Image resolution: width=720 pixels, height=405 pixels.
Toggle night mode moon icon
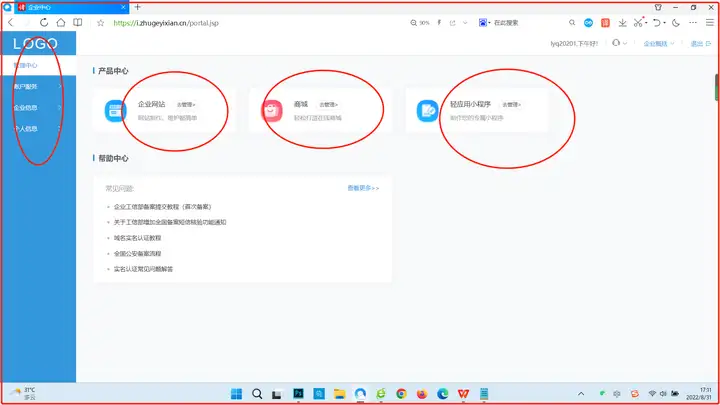pos(676,22)
